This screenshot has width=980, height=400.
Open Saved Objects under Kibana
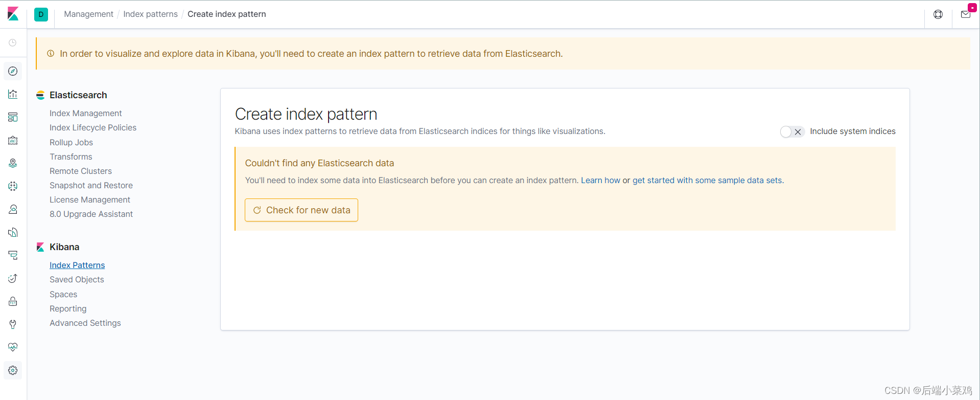(x=77, y=280)
